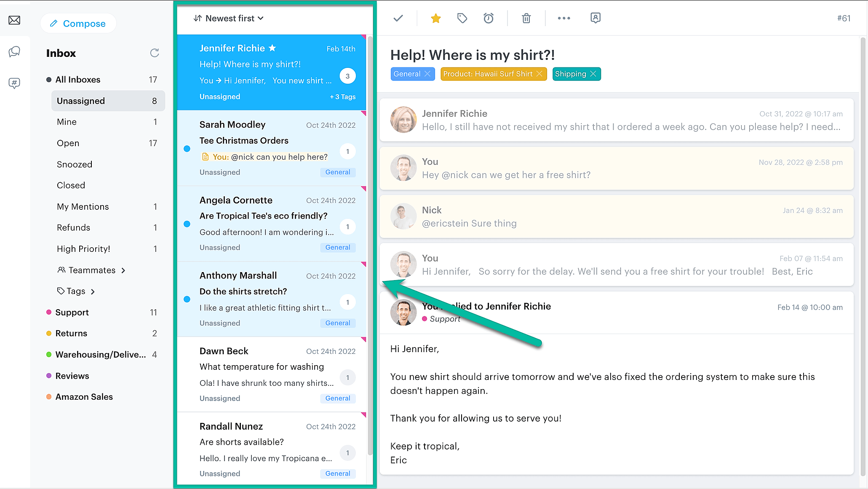Snooze the conversation with the clock icon
Screen dimensions: 868x489
coord(488,18)
